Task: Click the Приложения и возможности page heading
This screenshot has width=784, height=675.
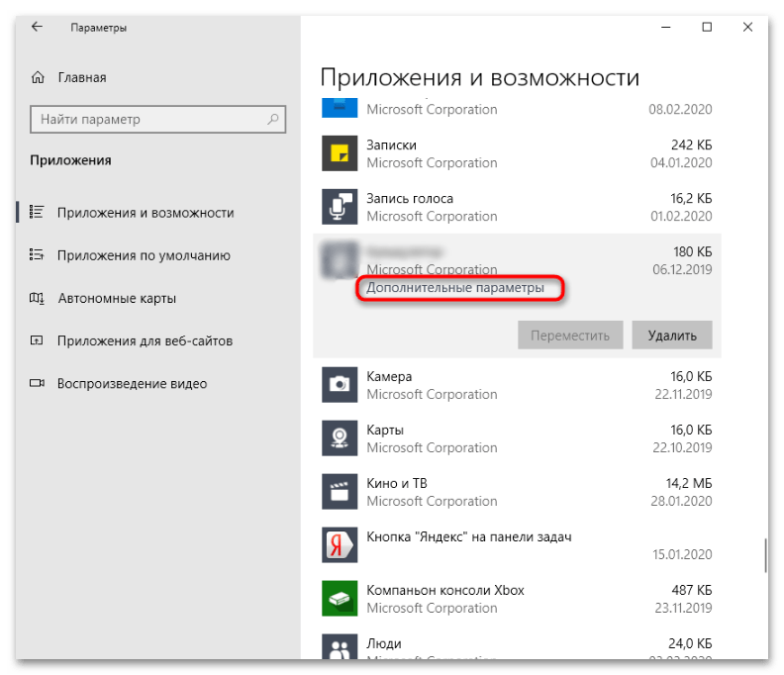Action: pos(480,78)
